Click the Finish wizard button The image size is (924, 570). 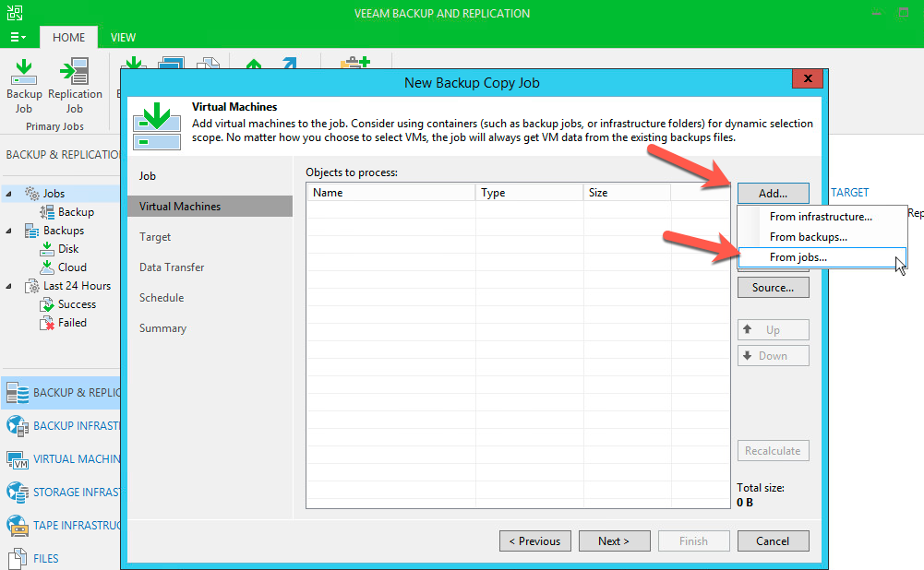(x=693, y=541)
